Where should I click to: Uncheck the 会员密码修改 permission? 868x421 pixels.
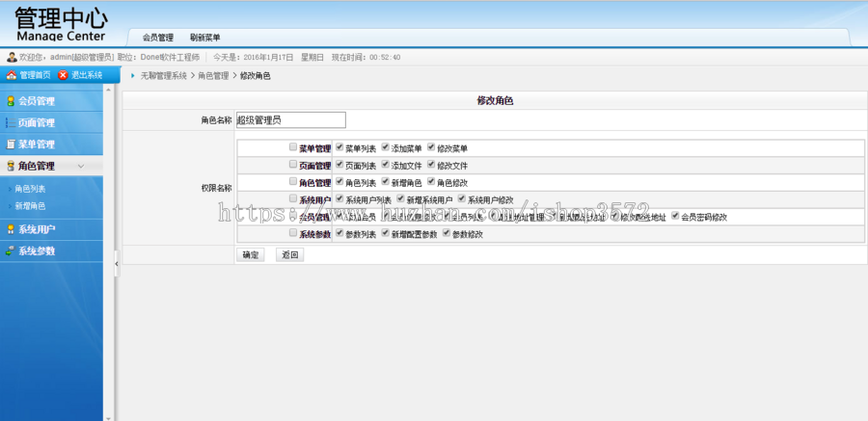coord(675,217)
